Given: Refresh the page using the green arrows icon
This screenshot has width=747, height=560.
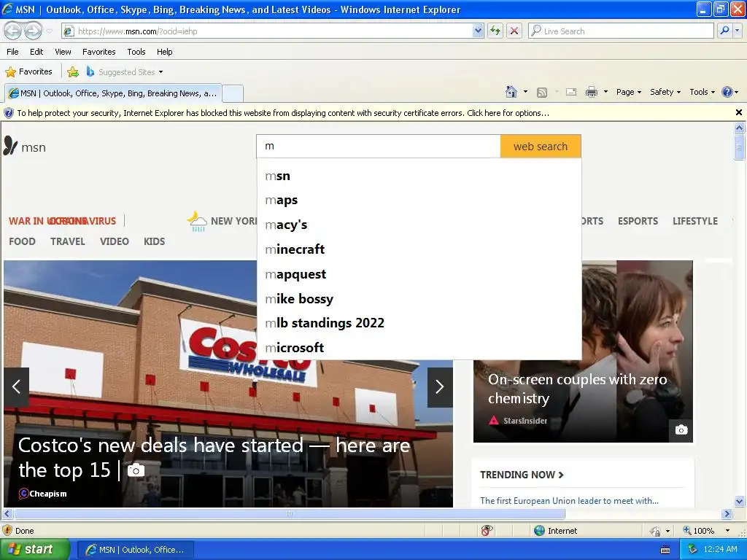Looking at the screenshot, I should (495, 31).
